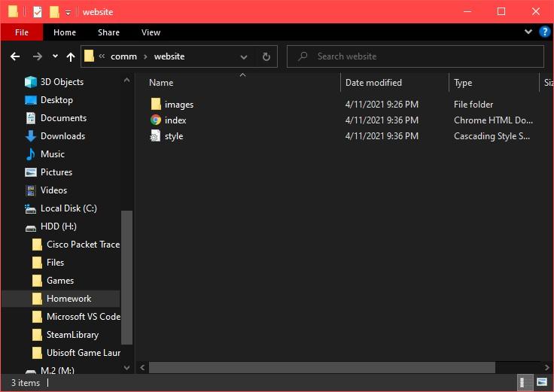
Task: Open Videos in navigation pane
Action: [53, 190]
